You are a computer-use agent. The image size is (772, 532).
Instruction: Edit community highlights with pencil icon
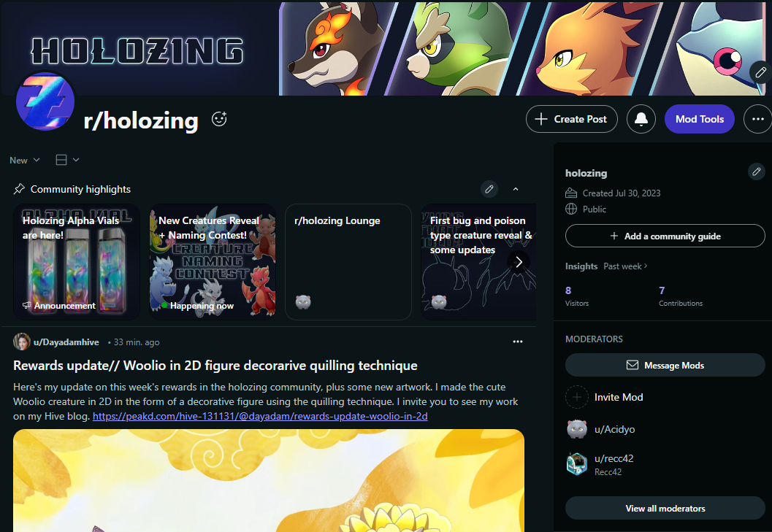coord(489,189)
